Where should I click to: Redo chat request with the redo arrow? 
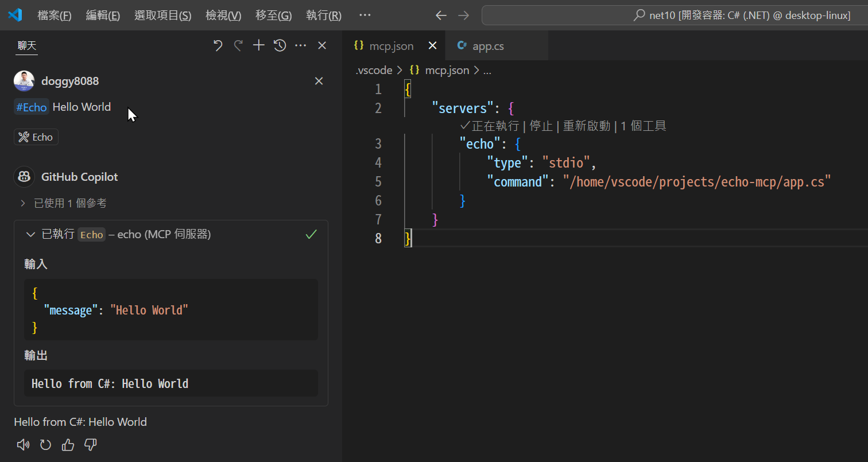tap(238, 46)
